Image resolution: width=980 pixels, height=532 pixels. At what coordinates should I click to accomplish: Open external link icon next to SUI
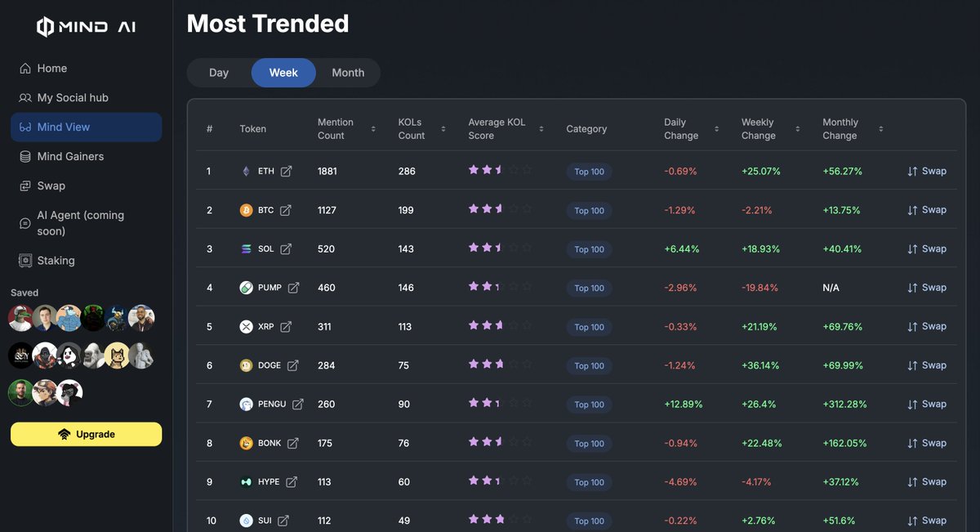[283, 521]
